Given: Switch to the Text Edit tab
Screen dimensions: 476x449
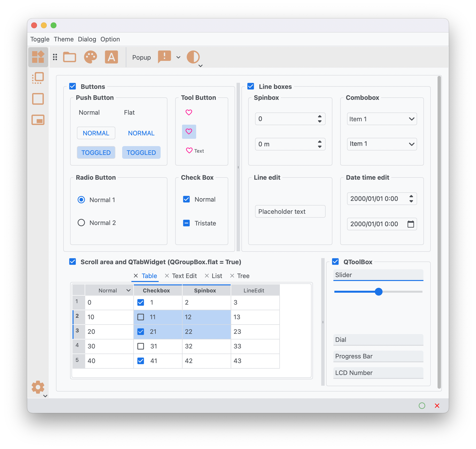Looking at the screenshot, I should (x=184, y=276).
